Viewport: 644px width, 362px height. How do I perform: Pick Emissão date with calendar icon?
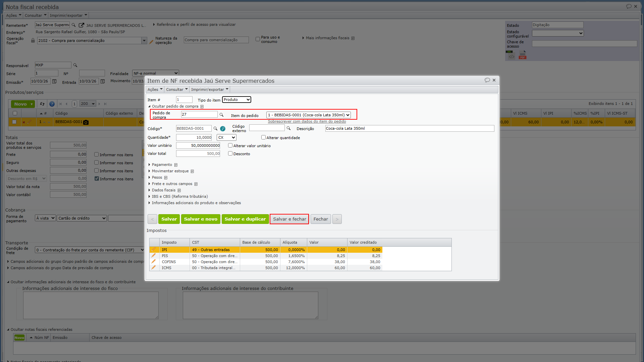pos(54,81)
